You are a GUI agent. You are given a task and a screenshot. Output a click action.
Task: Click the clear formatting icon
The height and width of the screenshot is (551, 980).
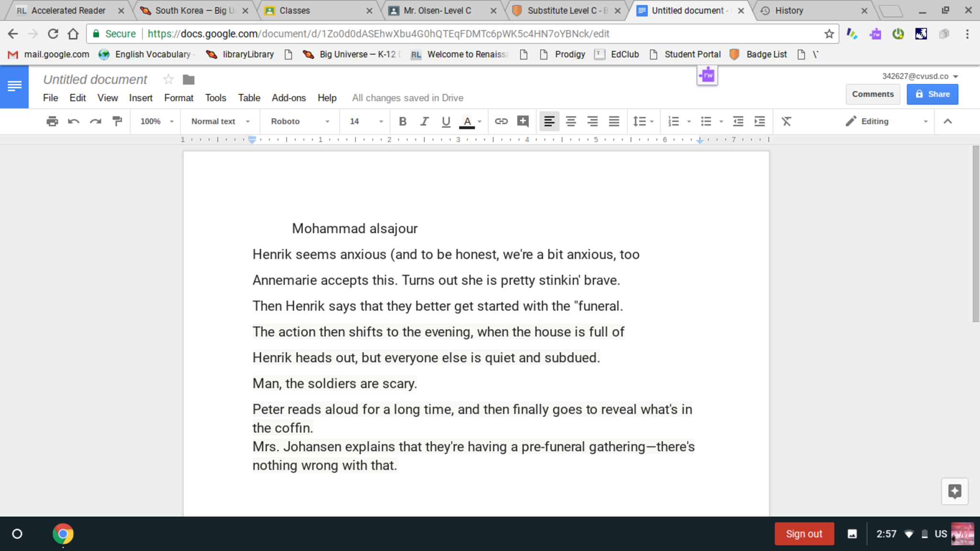point(786,122)
